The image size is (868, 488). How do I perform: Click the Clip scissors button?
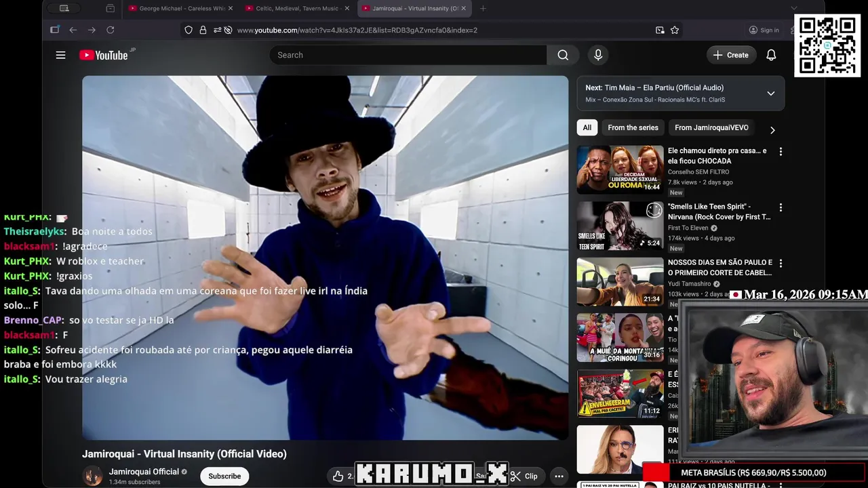[x=524, y=476]
